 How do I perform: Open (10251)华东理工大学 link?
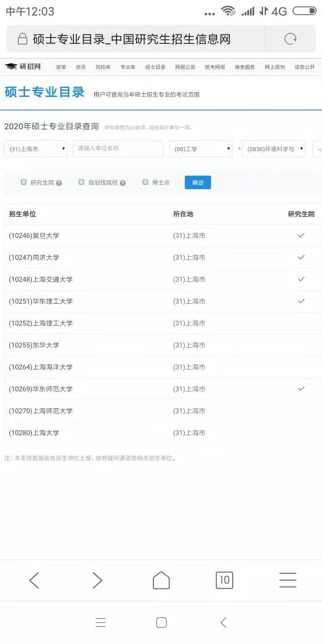41,301
